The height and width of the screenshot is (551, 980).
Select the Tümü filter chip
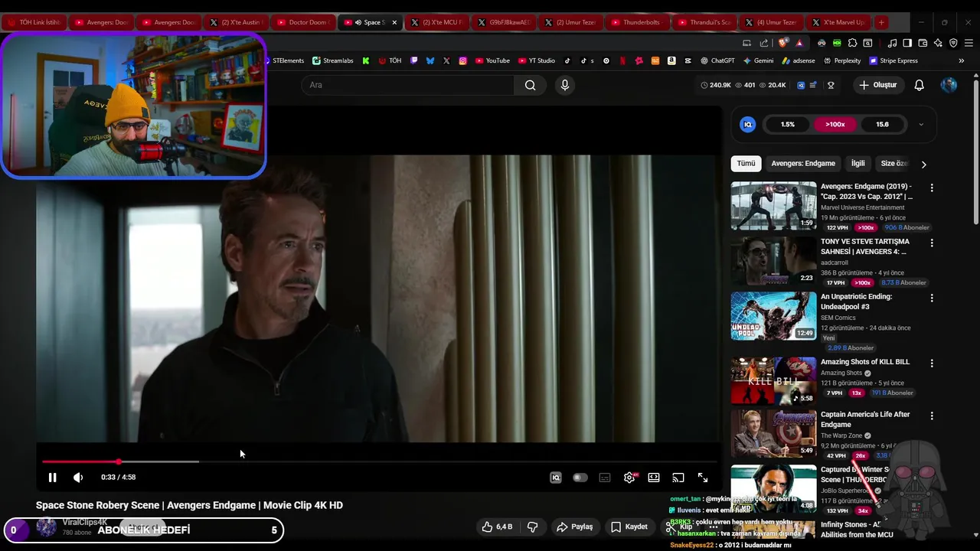click(746, 163)
